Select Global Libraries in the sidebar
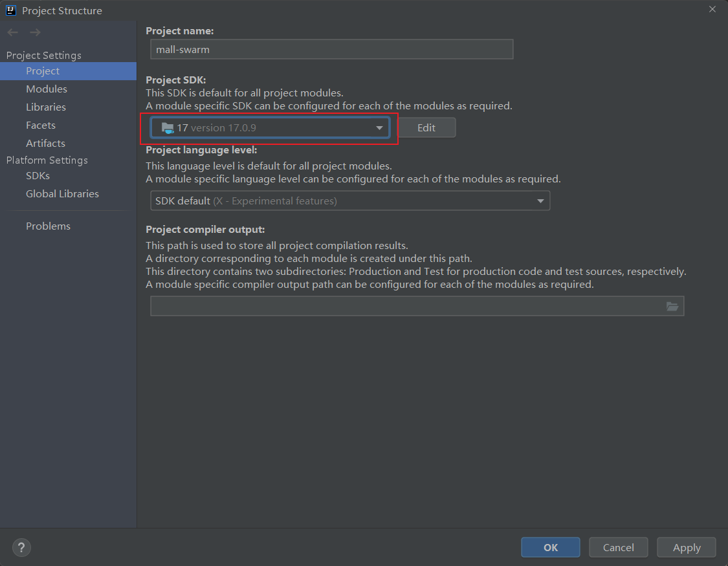Screen dimensions: 728x566 pos(62,194)
